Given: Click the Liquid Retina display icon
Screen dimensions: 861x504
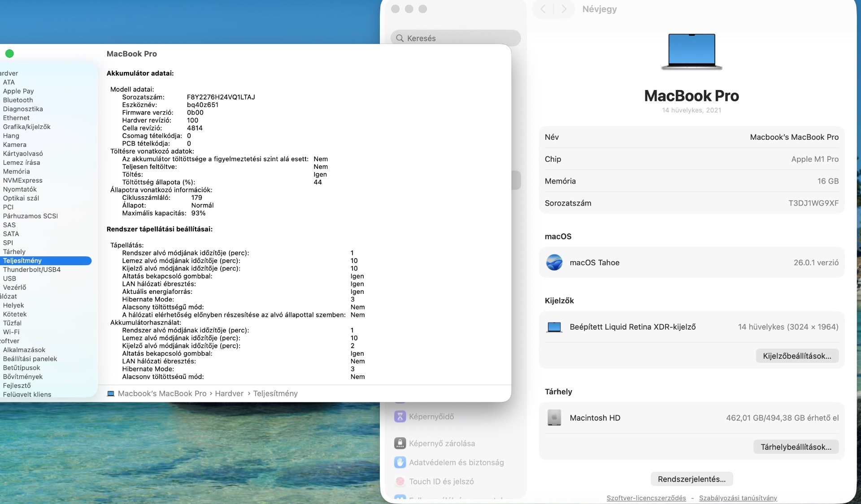Looking at the screenshot, I should 554,327.
